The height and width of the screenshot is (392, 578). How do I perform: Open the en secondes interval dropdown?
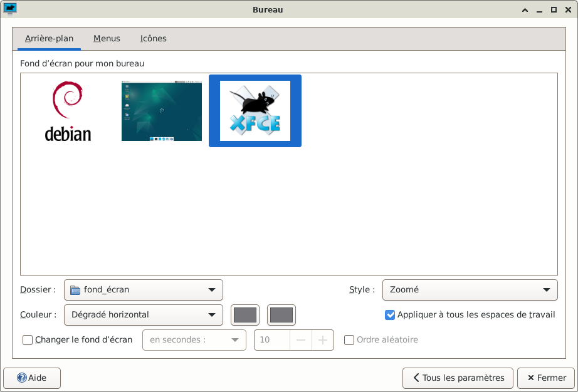coord(194,340)
